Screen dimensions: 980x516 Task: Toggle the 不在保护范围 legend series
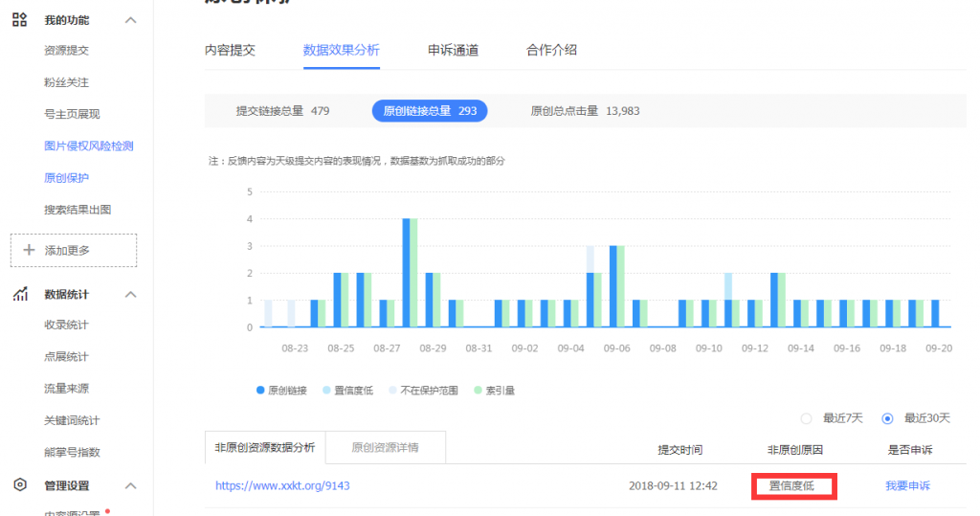pos(423,391)
